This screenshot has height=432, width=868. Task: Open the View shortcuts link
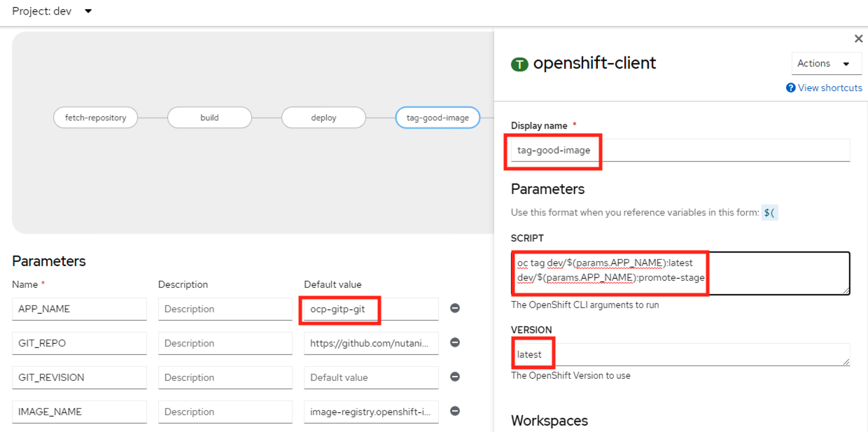tap(829, 88)
